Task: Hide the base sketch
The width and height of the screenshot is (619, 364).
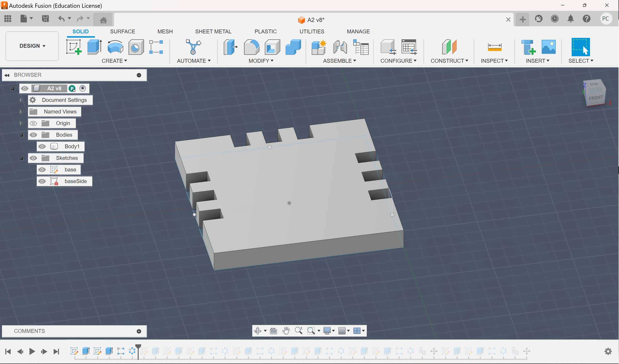Action: (42, 170)
